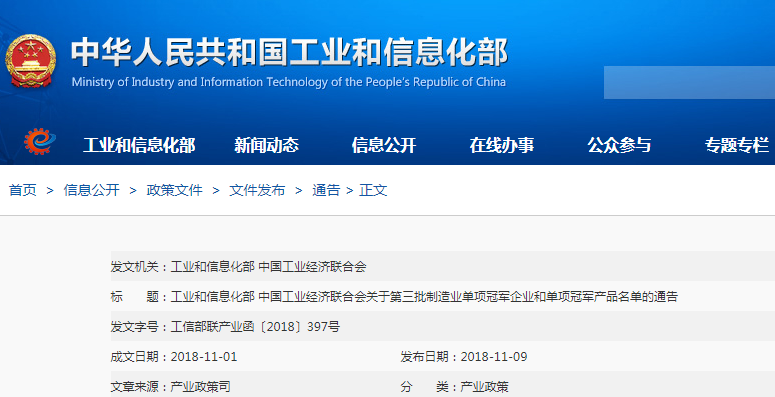
Task: Open 专题专栏 navigation menu
Action: [737, 145]
